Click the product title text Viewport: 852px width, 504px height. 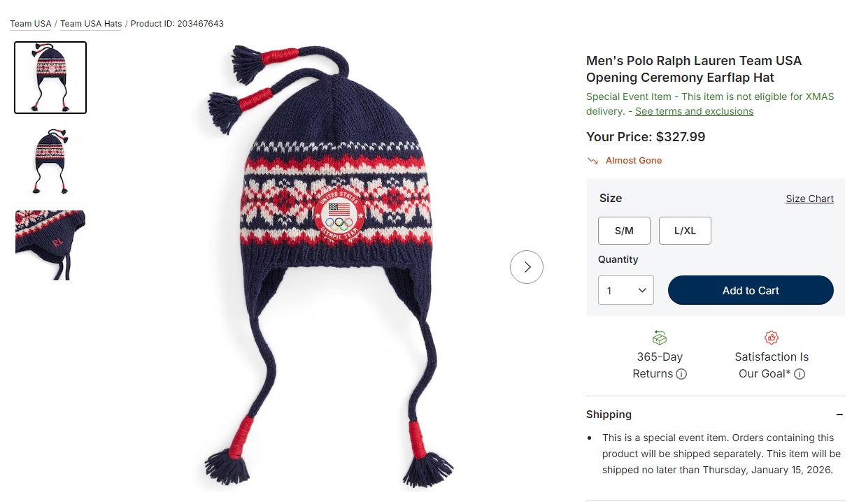click(694, 69)
